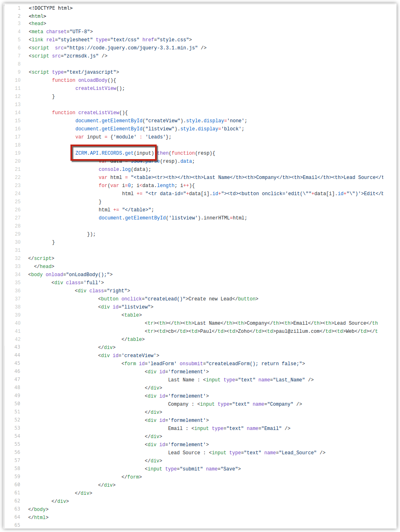The width and height of the screenshot is (400, 532).
Task: Click the highlighted ZCRM.API.RECORDS.get(input) call
Action: pos(114,153)
